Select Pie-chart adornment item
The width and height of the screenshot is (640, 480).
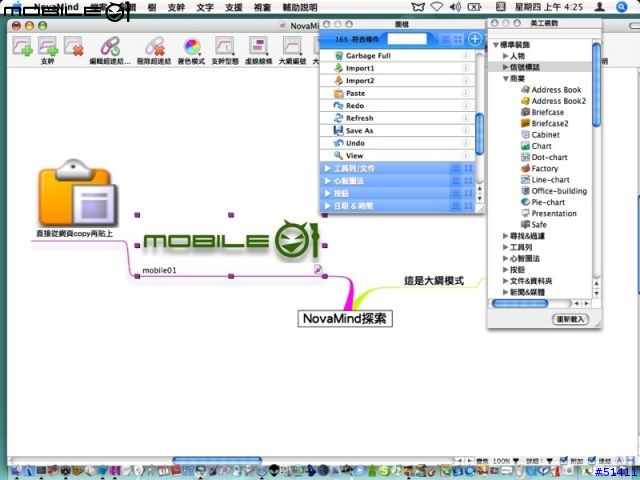543,202
